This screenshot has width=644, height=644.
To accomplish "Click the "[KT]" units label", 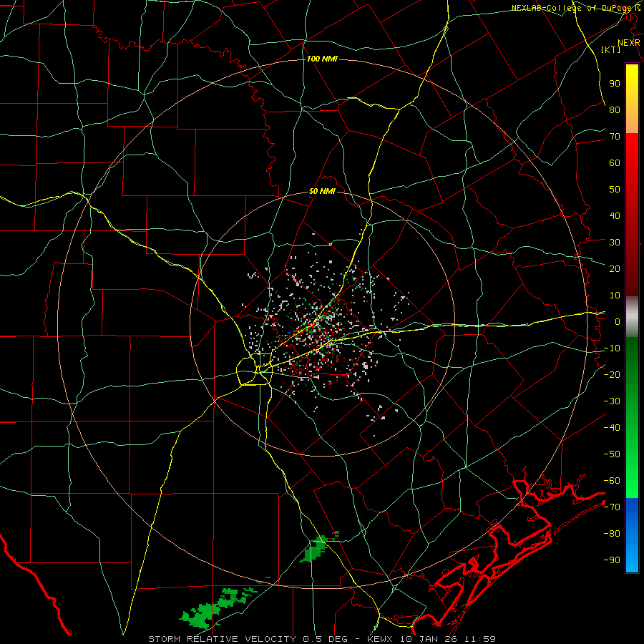I will tap(611, 49).
